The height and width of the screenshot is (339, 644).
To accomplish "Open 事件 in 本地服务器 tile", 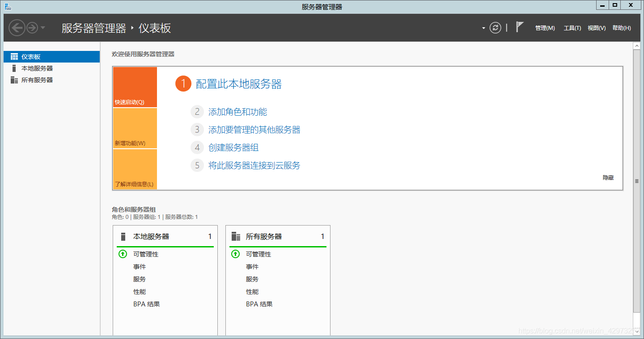I will (140, 267).
